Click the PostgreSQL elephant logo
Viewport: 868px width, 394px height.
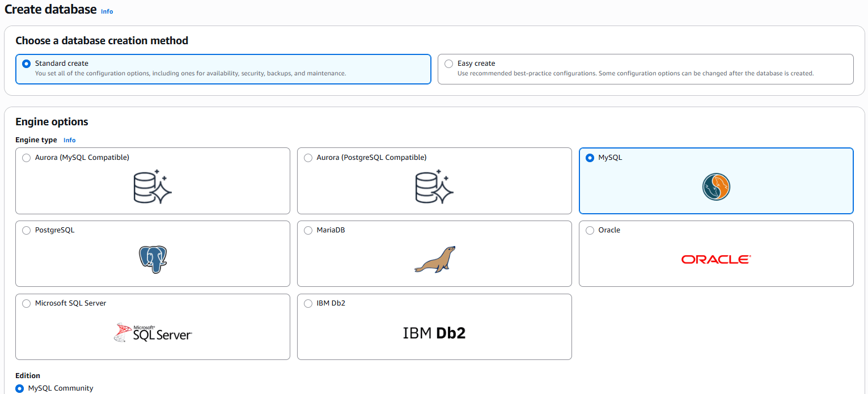coord(152,260)
